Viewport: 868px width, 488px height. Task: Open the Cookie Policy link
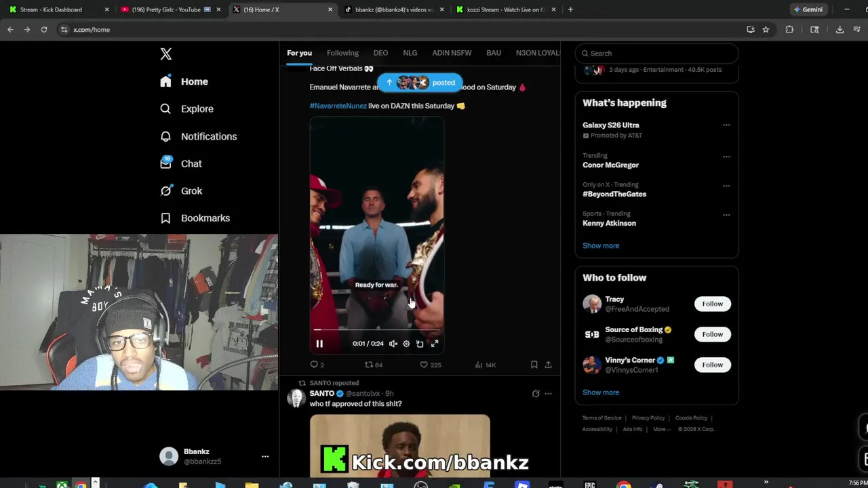point(691,418)
